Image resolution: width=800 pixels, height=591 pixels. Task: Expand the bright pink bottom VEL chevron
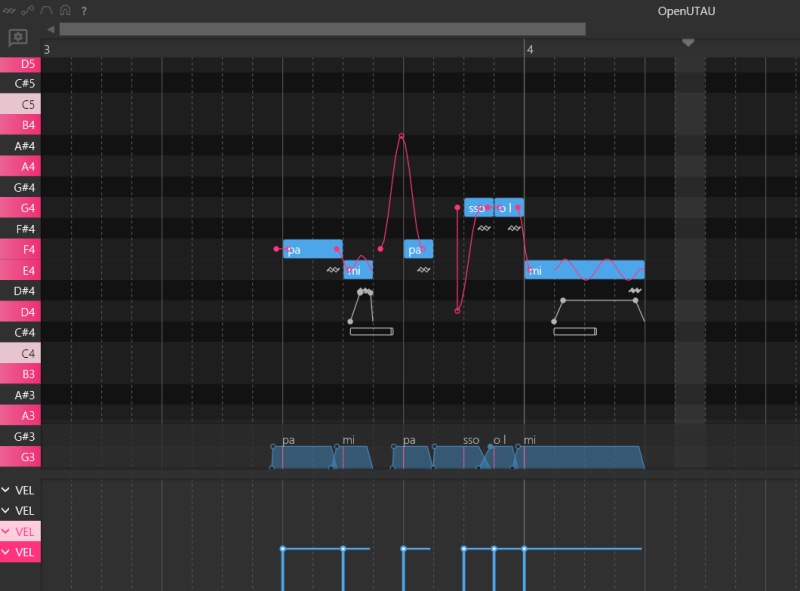(6, 552)
